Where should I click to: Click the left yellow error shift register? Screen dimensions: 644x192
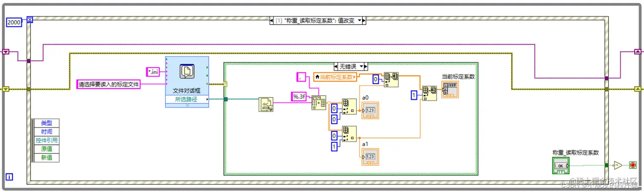(x=6, y=89)
